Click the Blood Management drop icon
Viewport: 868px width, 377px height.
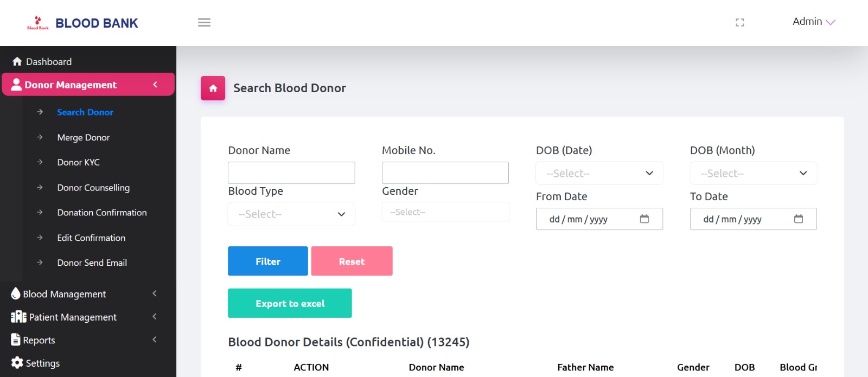[x=15, y=293]
